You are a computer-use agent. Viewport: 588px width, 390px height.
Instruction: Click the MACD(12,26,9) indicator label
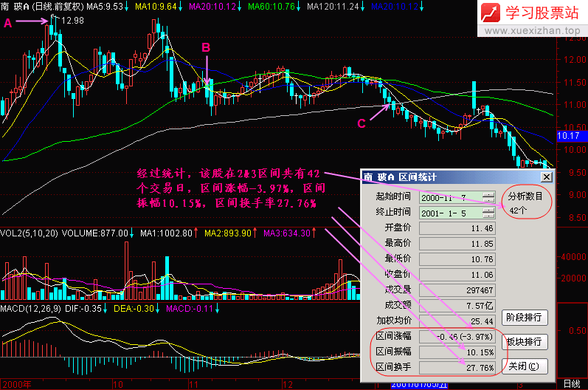click(30, 309)
